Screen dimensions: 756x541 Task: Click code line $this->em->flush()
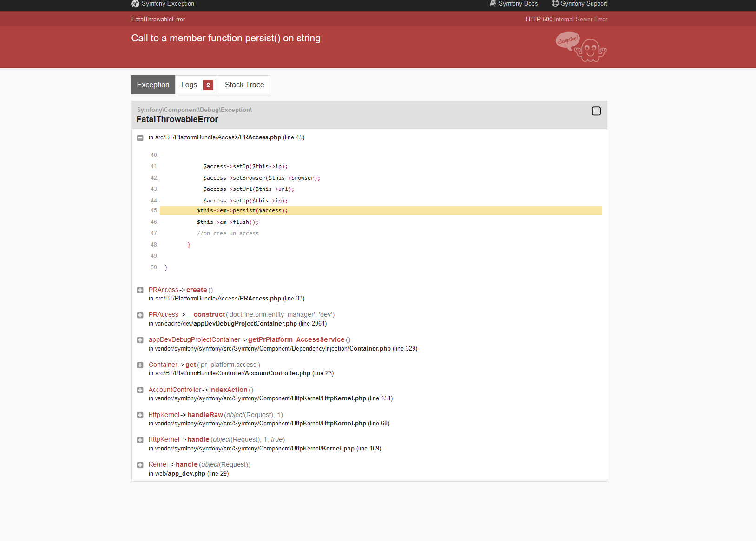pyautogui.click(x=228, y=222)
